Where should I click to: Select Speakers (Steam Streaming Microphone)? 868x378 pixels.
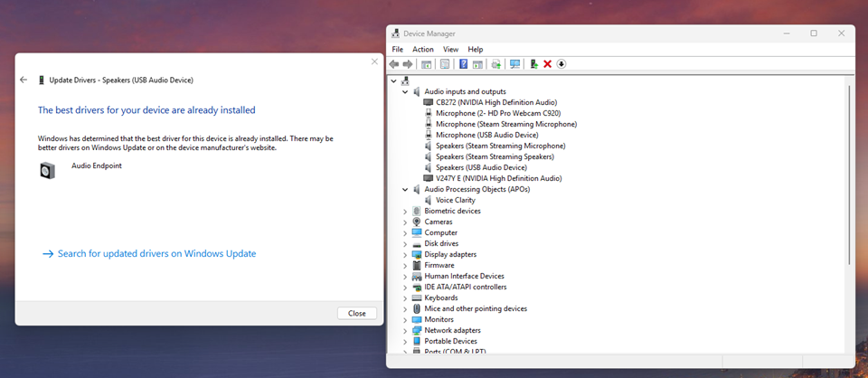click(x=500, y=146)
